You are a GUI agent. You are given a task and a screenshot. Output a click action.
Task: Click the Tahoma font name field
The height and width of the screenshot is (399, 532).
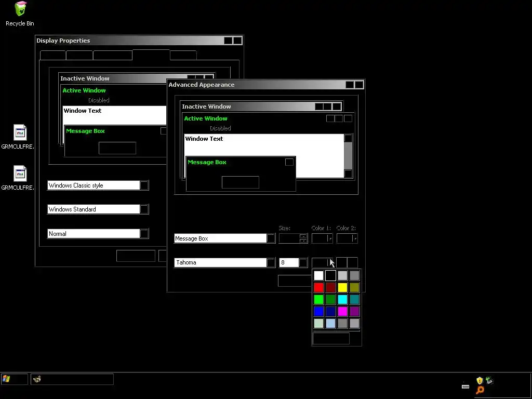pyautogui.click(x=220, y=262)
